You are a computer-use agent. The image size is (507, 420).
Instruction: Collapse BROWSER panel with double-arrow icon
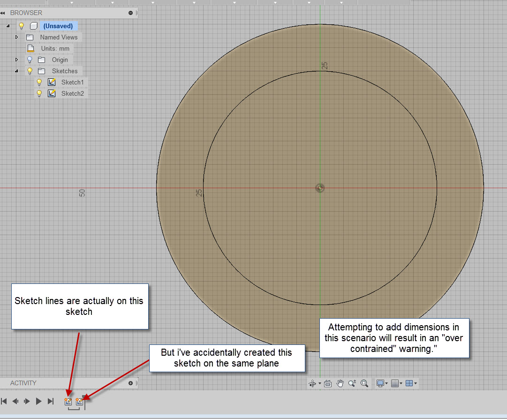coord(3,13)
